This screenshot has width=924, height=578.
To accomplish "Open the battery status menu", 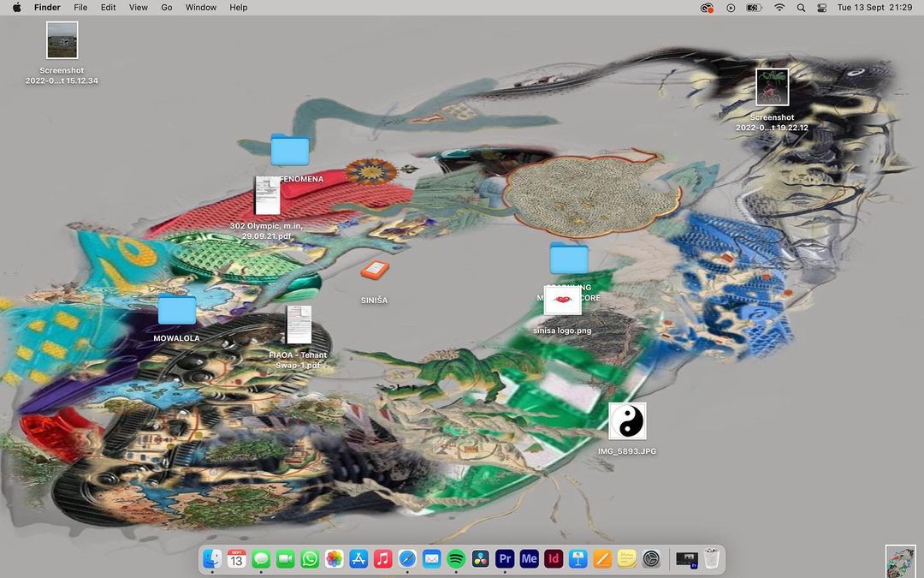I will point(754,8).
